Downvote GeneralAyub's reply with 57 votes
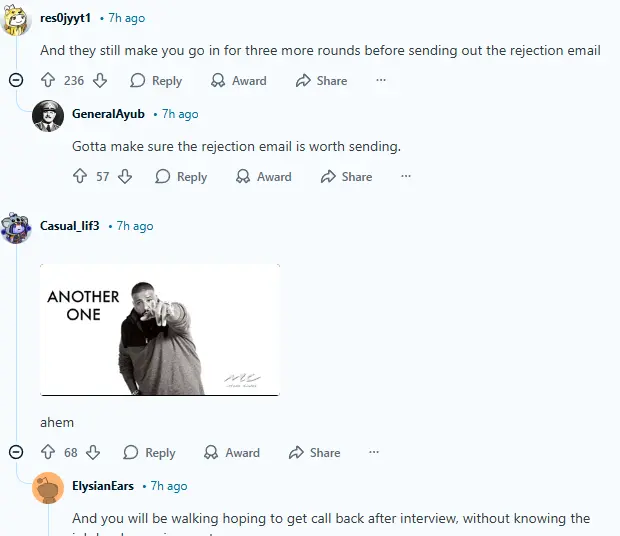The height and width of the screenshot is (536, 620). click(125, 177)
